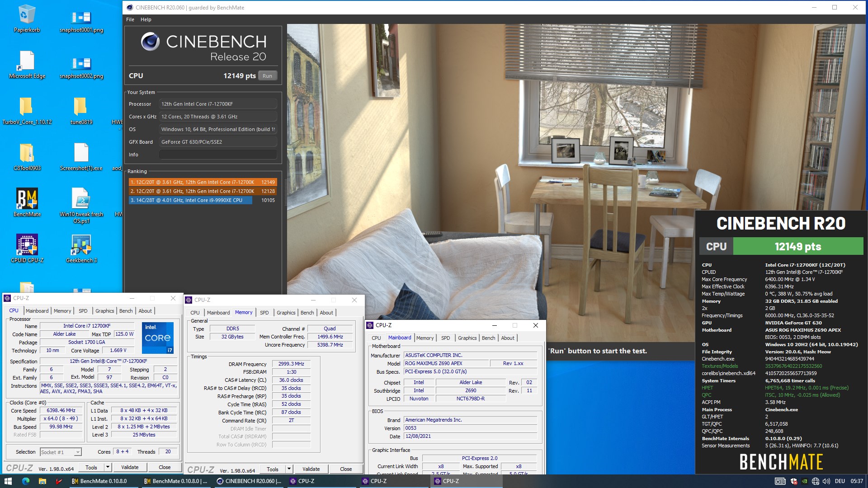Screen dimensions: 868x488
Task: Click the red swoosh taskbar icon
Action: point(59,481)
